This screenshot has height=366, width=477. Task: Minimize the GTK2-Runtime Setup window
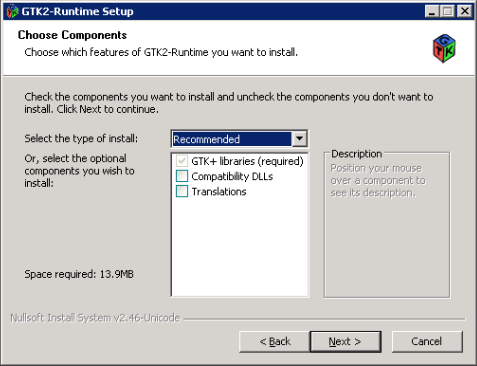pyautogui.click(x=432, y=12)
